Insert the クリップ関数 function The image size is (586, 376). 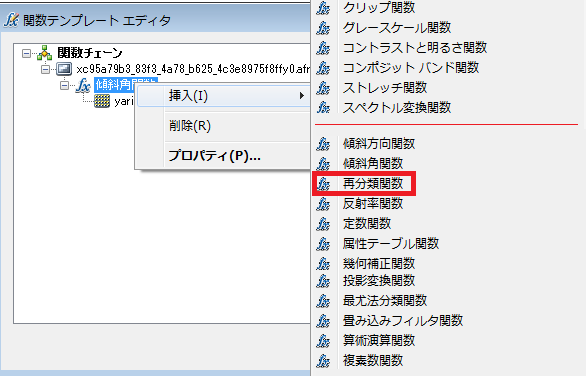379,8
